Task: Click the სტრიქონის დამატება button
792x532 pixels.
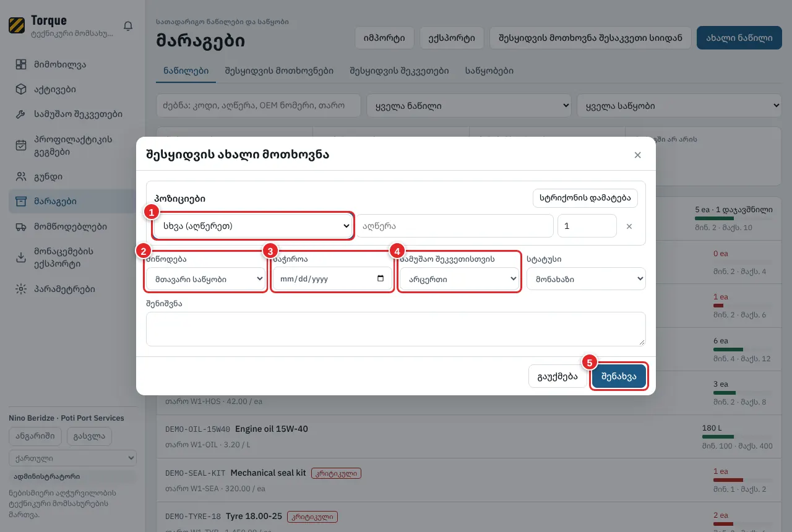Action: (x=585, y=198)
